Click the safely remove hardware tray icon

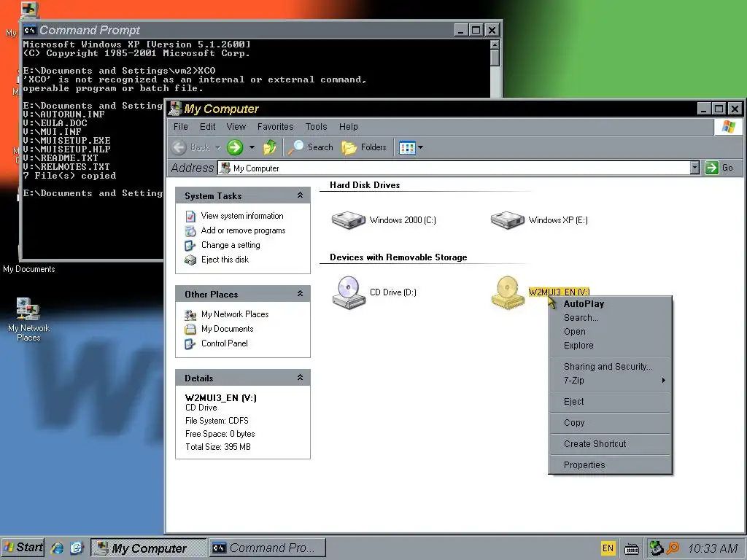coord(657,548)
